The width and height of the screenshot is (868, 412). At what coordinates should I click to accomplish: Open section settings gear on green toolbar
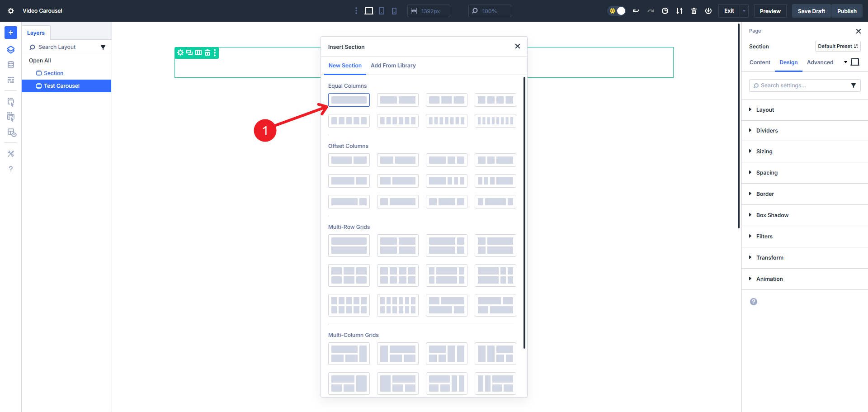pos(180,52)
